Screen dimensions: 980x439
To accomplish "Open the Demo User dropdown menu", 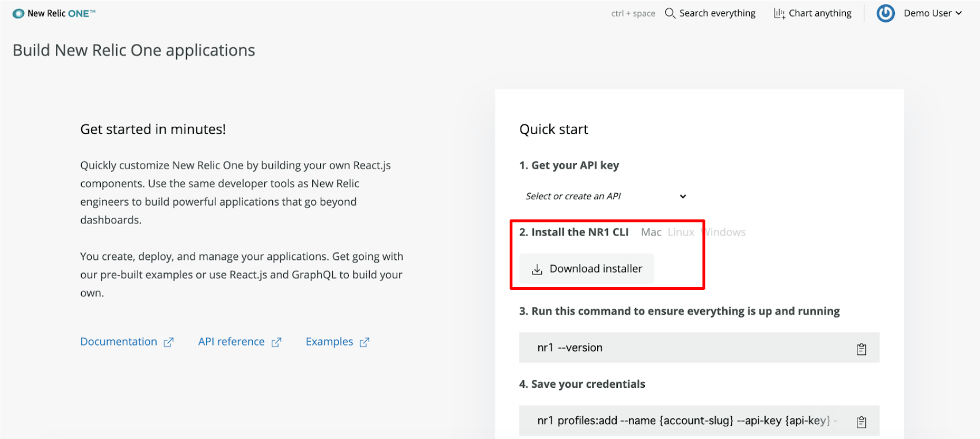I will coord(933,13).
